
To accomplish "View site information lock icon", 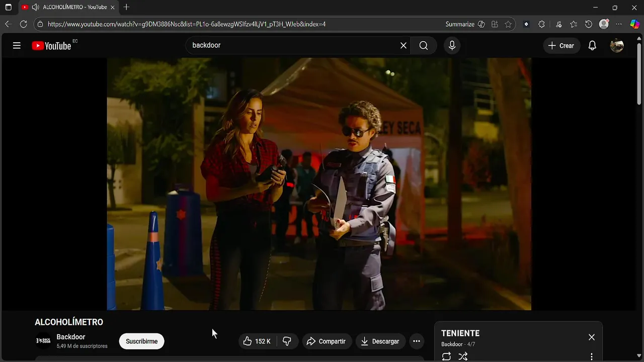I will point(40,24).
